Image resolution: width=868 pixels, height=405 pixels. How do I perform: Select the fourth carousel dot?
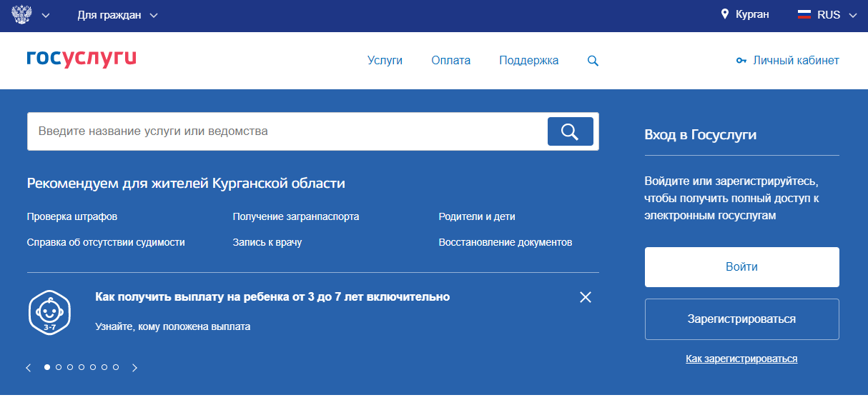[x=82, y=367]
